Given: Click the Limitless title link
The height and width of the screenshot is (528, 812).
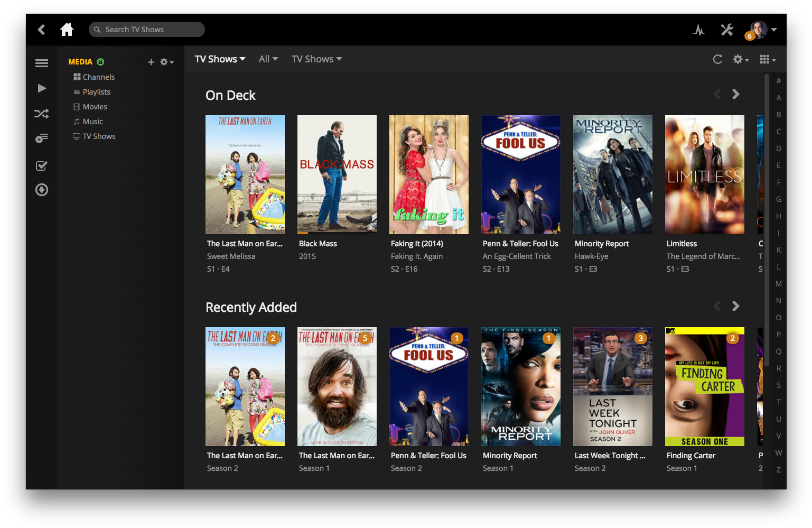Looking at the screenshot, I should point(682,244).
